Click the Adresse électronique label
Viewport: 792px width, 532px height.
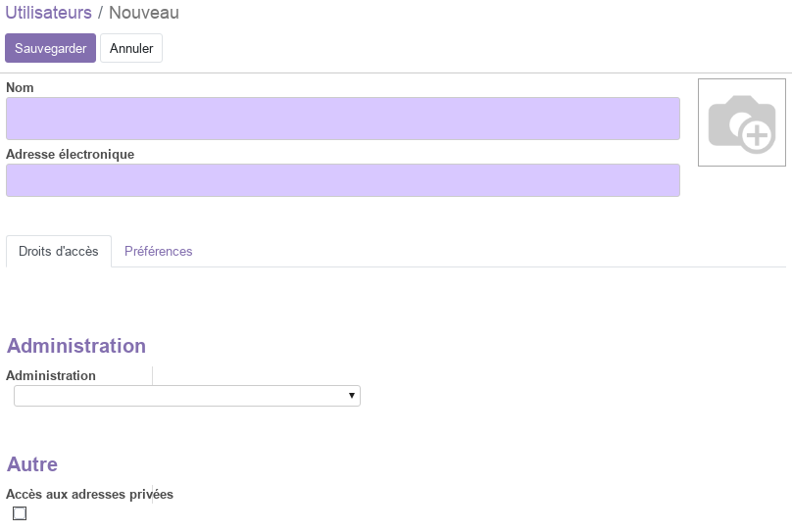pos(71,154)
